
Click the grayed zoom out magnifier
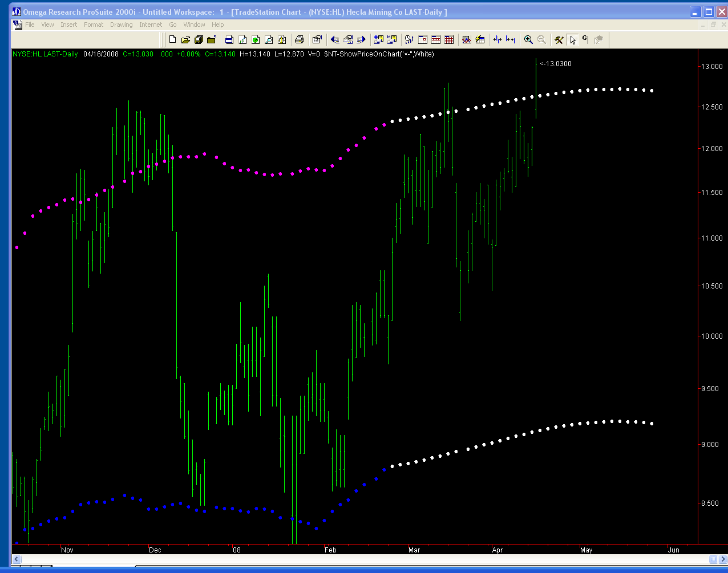[x=541, y=39]
